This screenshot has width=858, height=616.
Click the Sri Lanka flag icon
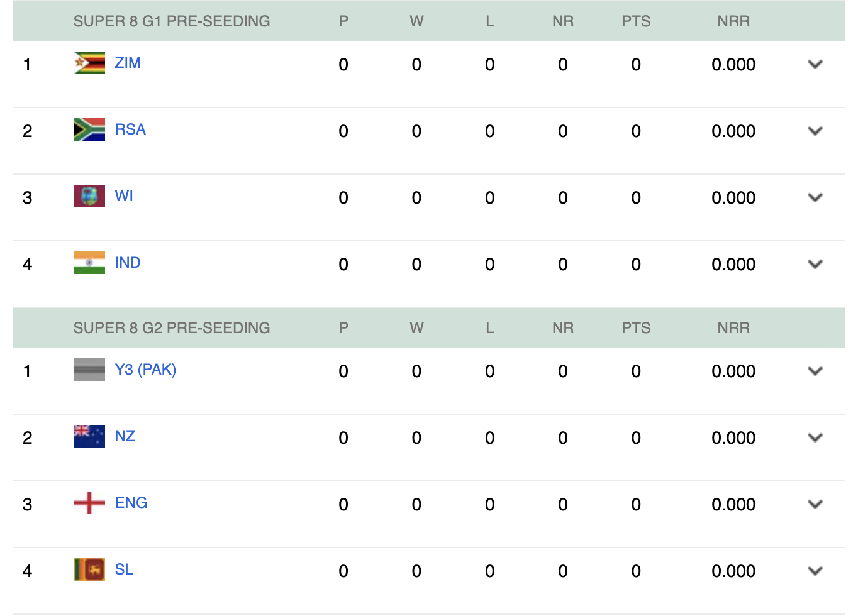coord(89,569)
